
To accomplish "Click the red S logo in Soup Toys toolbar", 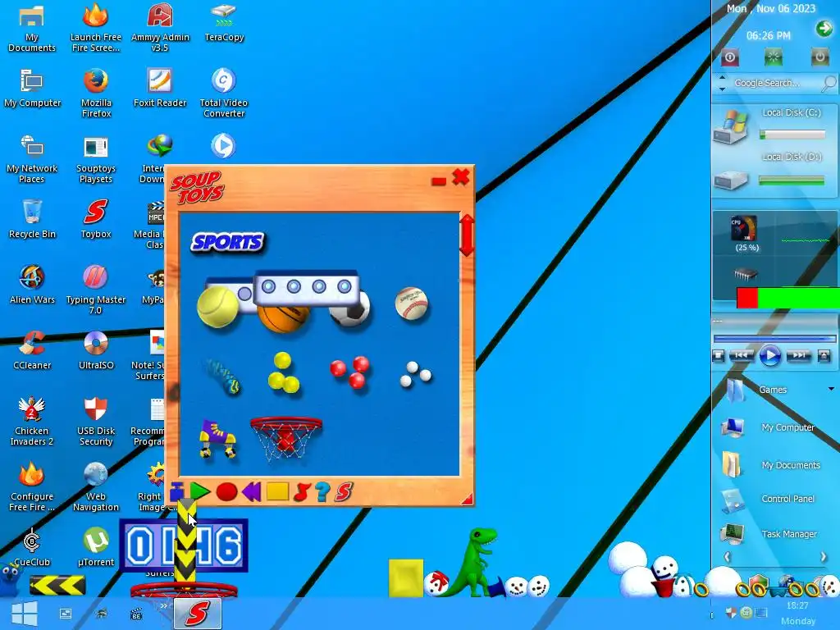I will (x=344, y=492).
